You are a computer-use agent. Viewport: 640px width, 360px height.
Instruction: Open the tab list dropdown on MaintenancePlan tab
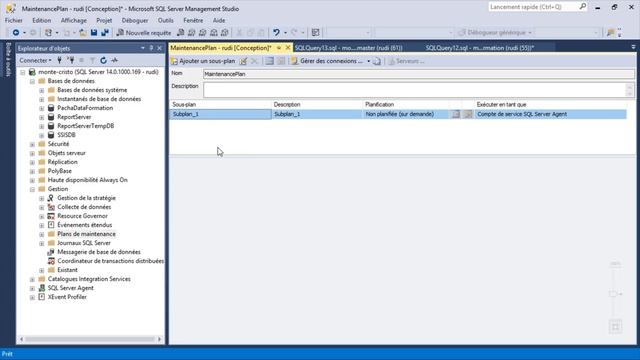[279, 48]
